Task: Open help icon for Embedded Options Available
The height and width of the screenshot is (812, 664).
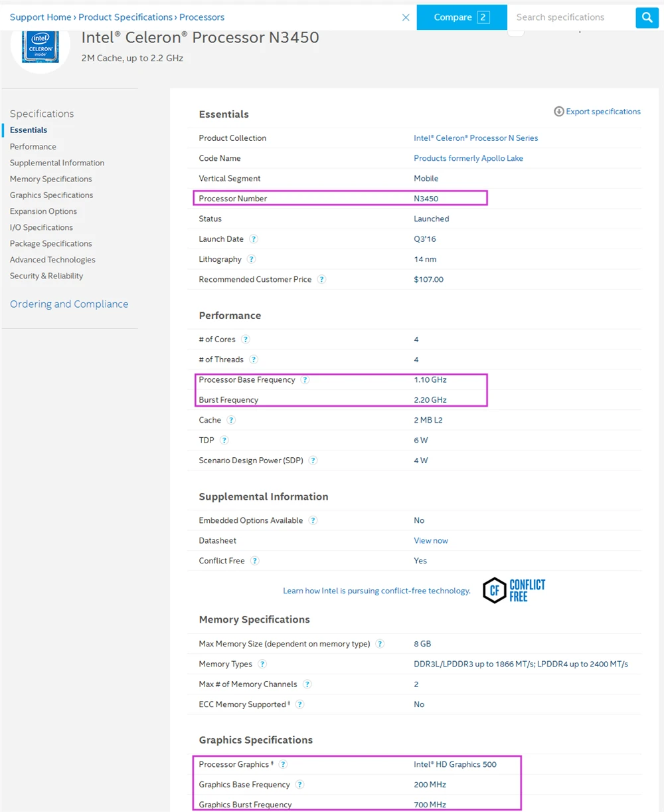Action: pyautogui.click(x=313, y=521)
